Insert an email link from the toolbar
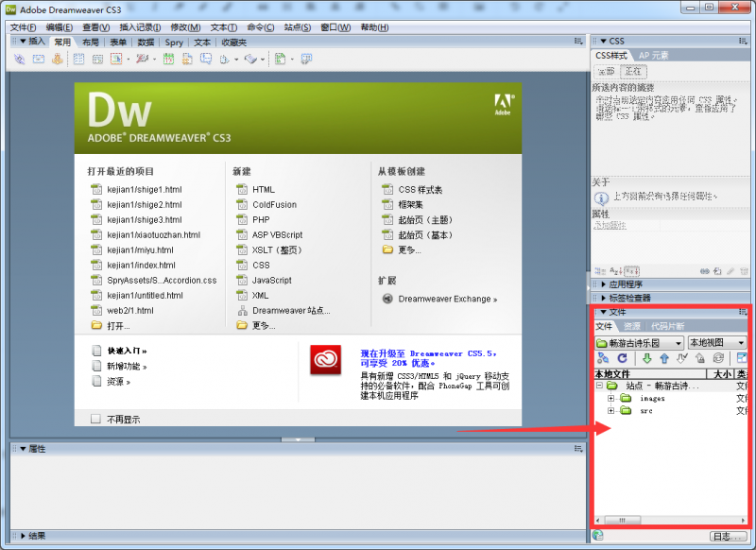 (x=39, y=60)
